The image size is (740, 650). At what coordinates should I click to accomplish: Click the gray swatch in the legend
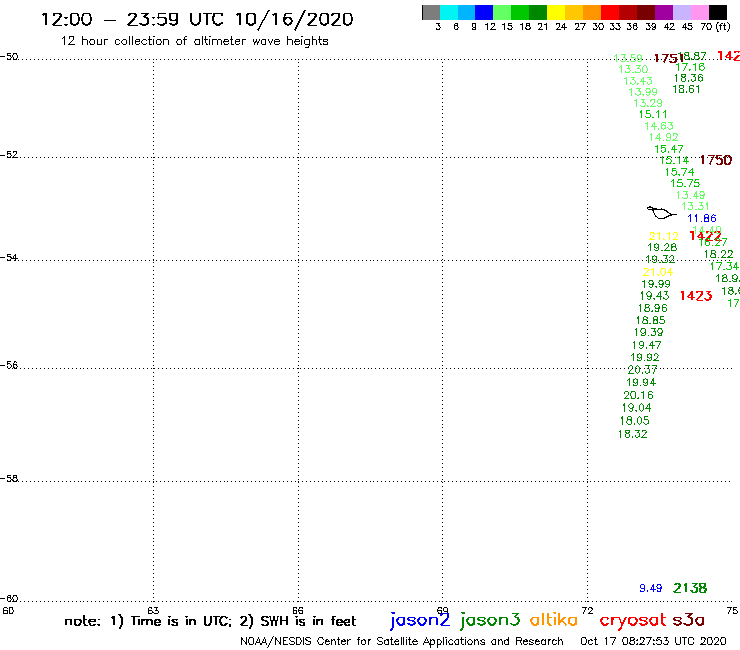point(431,12)
